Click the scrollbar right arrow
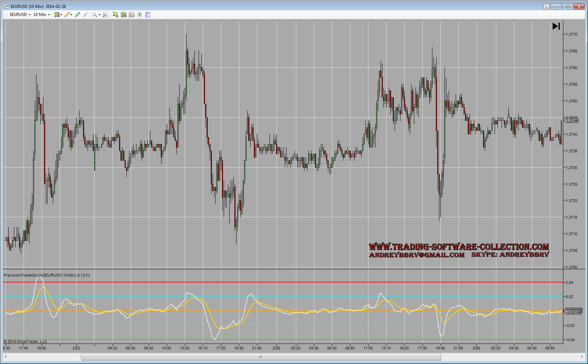Screen dimensions: 588x364 (582, 357)
